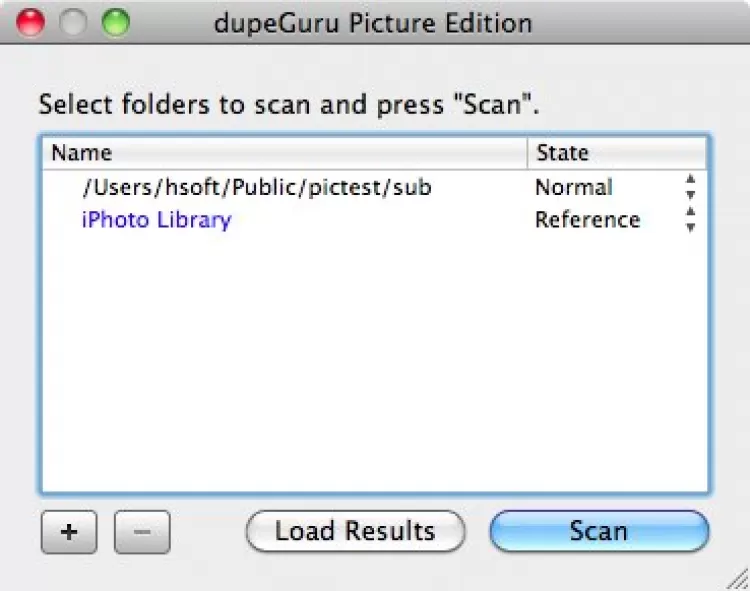Image resolution: width=750 pixels, height=591 pixels.
Task: Zoom the window with the green button
Action: [116, 22]
